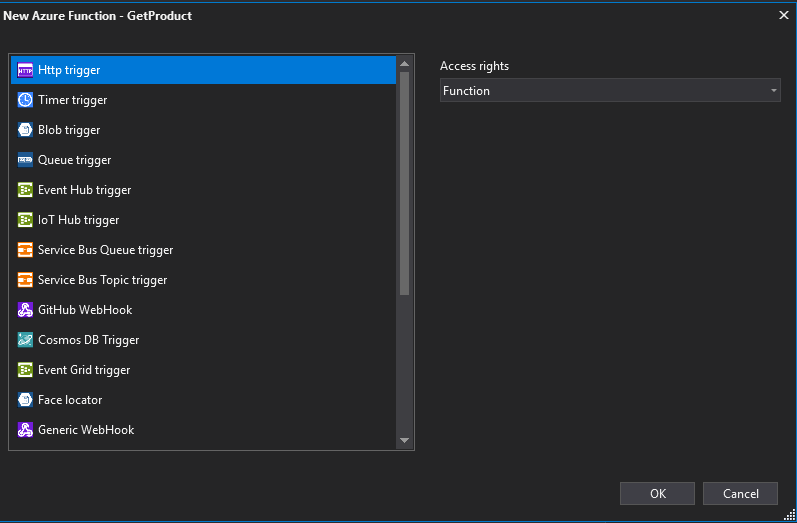The width and height of the screenshot is (797, 523).
Task: Click the Http trigger icon
Action: click(x=25, y=70)
